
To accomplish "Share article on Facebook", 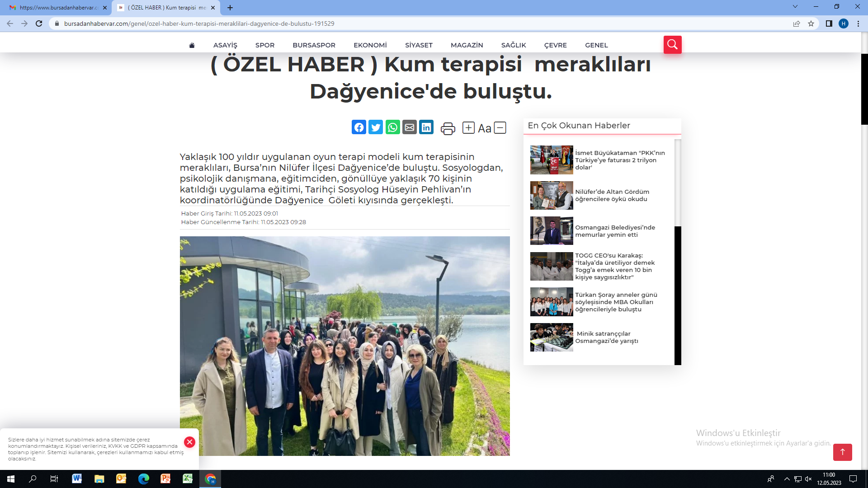I will click(x=359, y=127).
